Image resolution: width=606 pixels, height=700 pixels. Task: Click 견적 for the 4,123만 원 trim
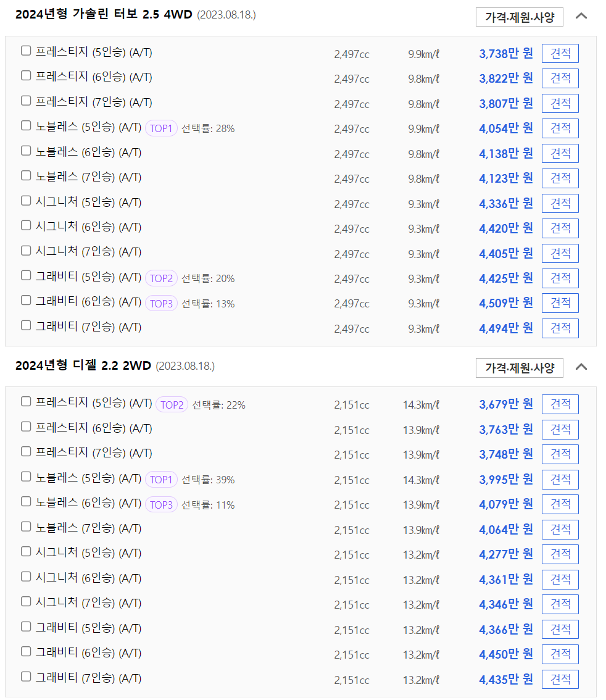pyautogui.click(x=560, y=178)
